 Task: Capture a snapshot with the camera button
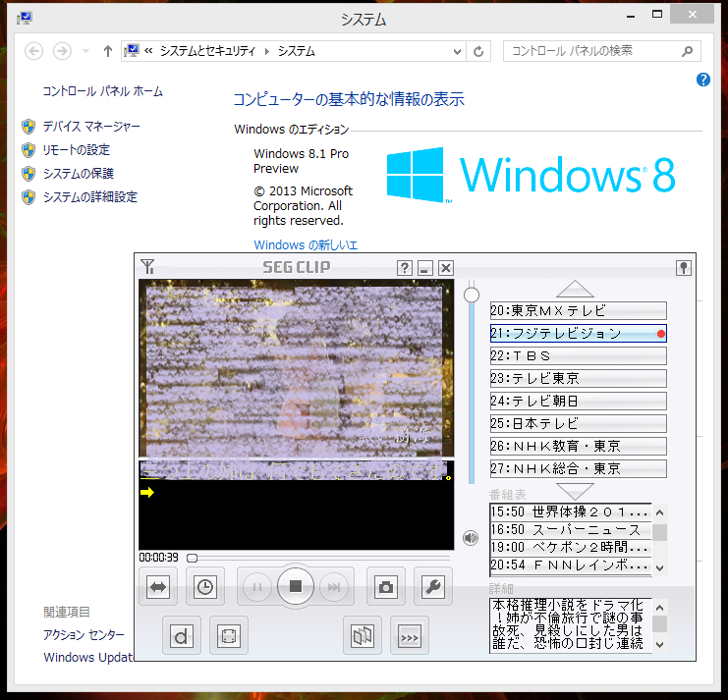point(385,587)
